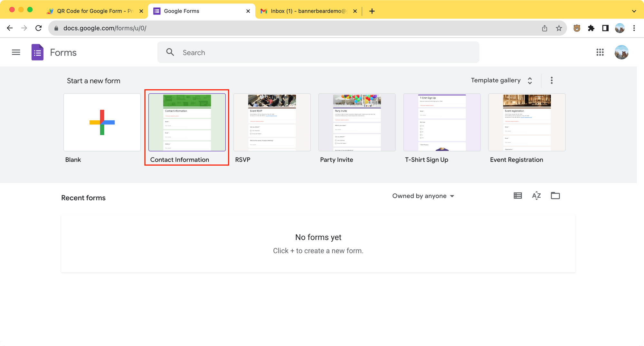The width and height of the screenshot is (644, 346).
Task: Open the Contact Information template thumbnail
Action: click(x=187, y=122)
